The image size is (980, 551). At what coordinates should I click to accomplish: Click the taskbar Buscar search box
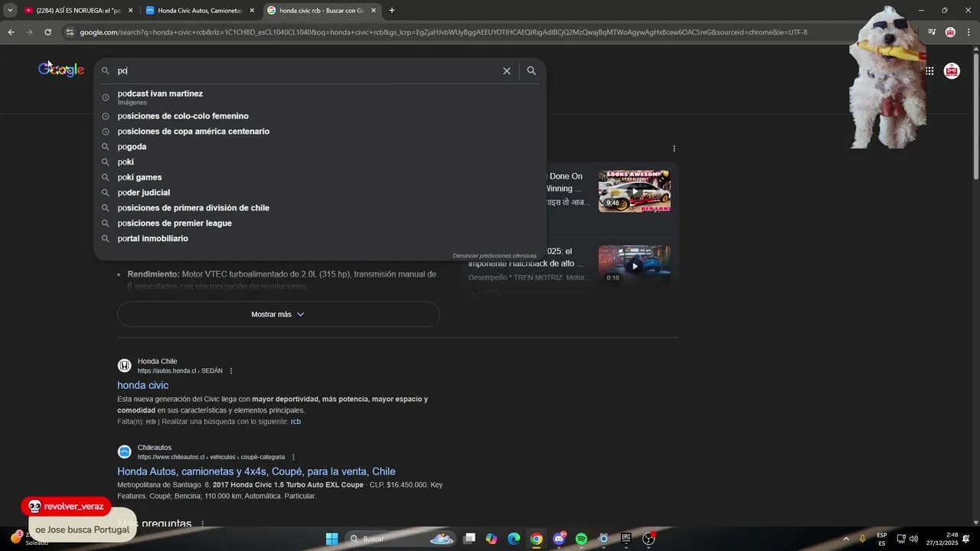401,539
